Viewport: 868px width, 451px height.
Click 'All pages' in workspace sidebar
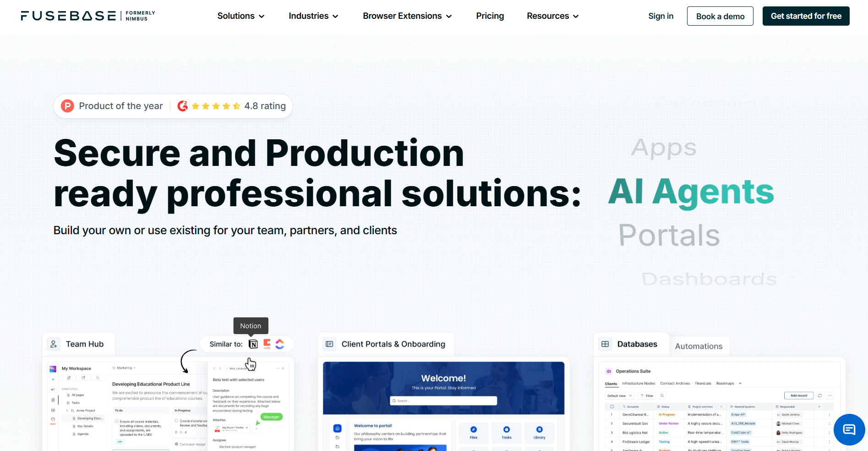pyautogui.click(x=78, y=395)
